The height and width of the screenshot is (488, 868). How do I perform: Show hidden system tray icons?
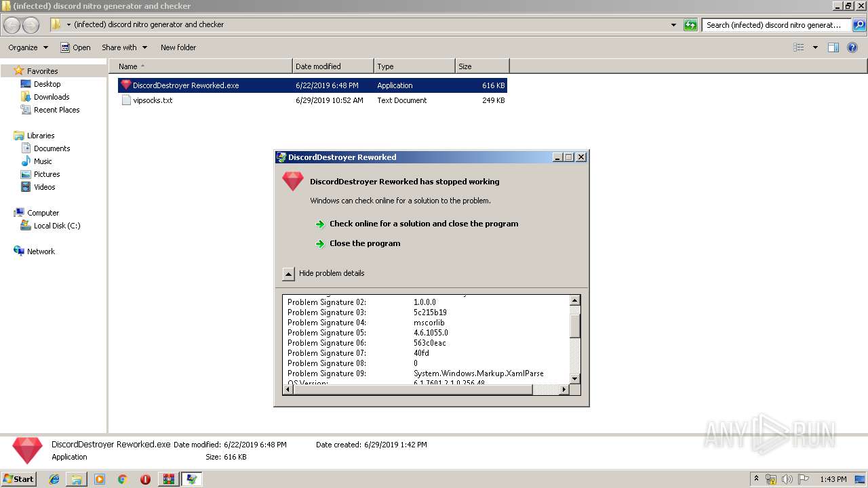coord(756,479)
